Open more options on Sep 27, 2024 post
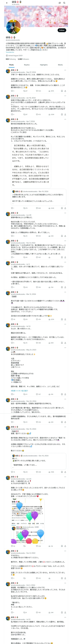This screenshot has height=644, width=72. [x=65, y=70]
